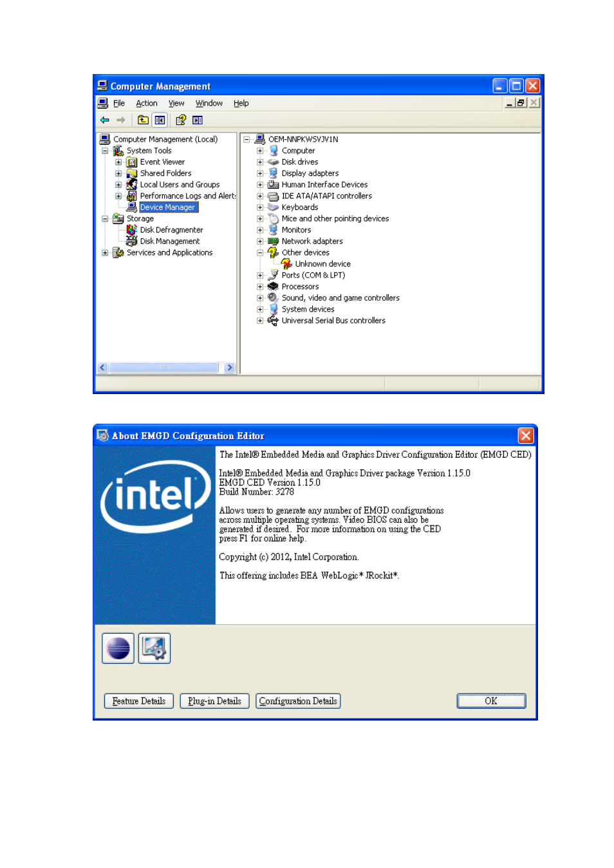
Task: Toggle the Show/Hide Console Tree icon
Action: pyautogui.click(x=160, y=120)
